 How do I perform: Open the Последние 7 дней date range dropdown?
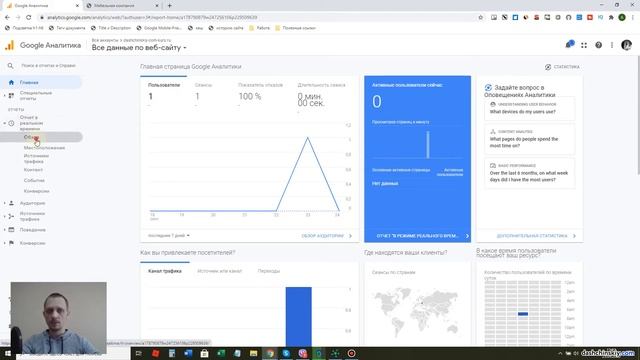[x=169, y=236]
